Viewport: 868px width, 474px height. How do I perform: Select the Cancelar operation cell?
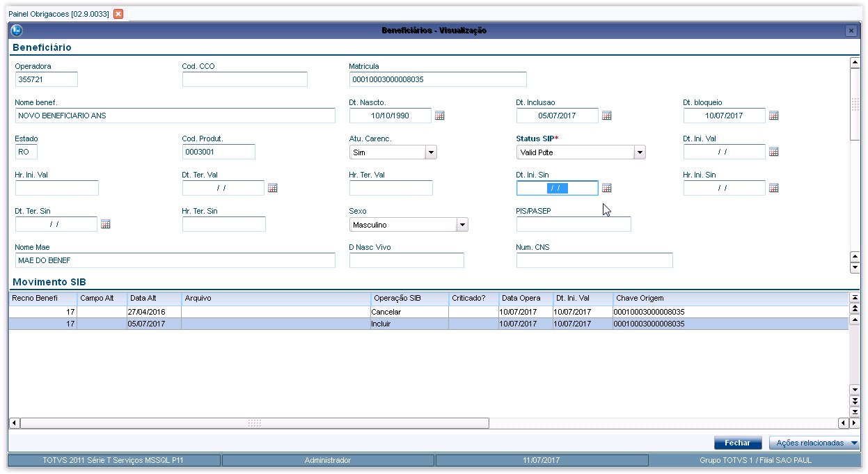pyautogui.click(x=409, y=313)
